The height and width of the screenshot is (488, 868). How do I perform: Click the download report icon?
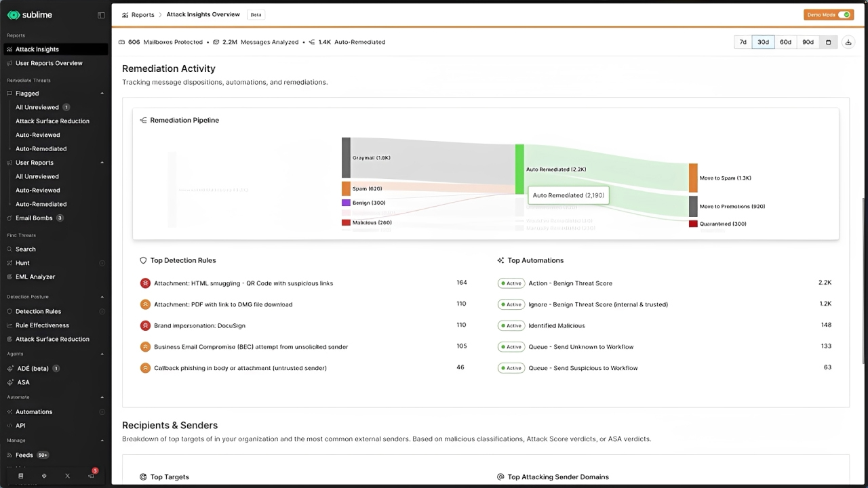[x=848, y=42]
